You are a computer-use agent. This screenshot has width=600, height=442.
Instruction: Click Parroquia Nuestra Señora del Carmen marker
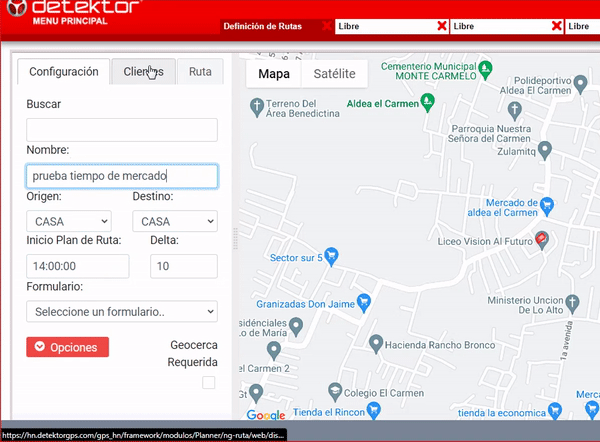click(x=514, y=111)
